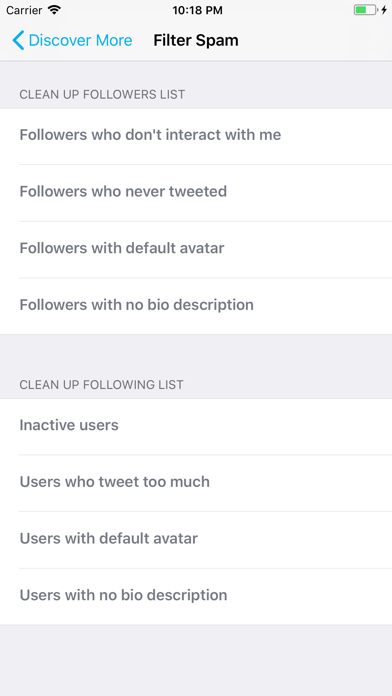Choose Users with no bio description
Screen dimensions: 392x696
click(x=196, y=597)
